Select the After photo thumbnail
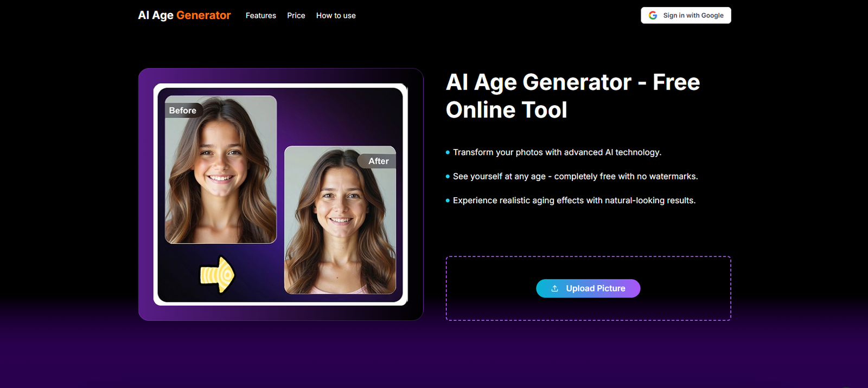The width and height of the screenshot is (868, 388). pos(340,228)
